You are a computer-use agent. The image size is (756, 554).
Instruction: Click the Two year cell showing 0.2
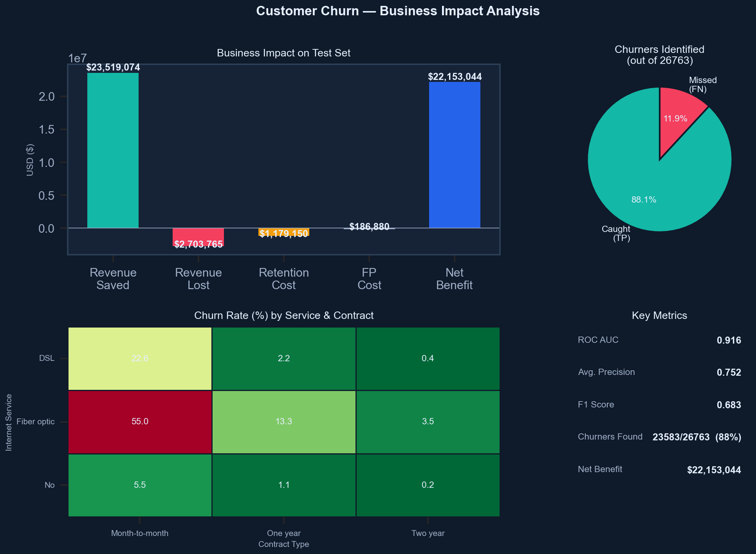(x=428, y=485)
